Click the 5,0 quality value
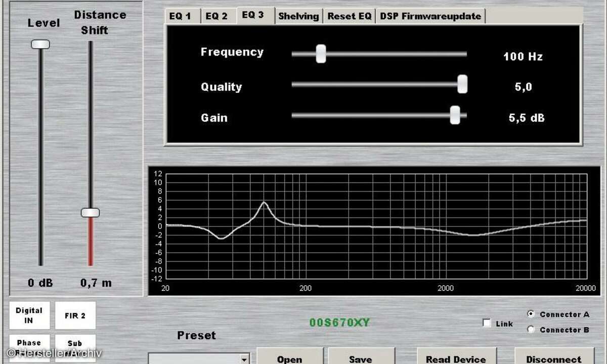607x364 pixels. click(524, 87)
